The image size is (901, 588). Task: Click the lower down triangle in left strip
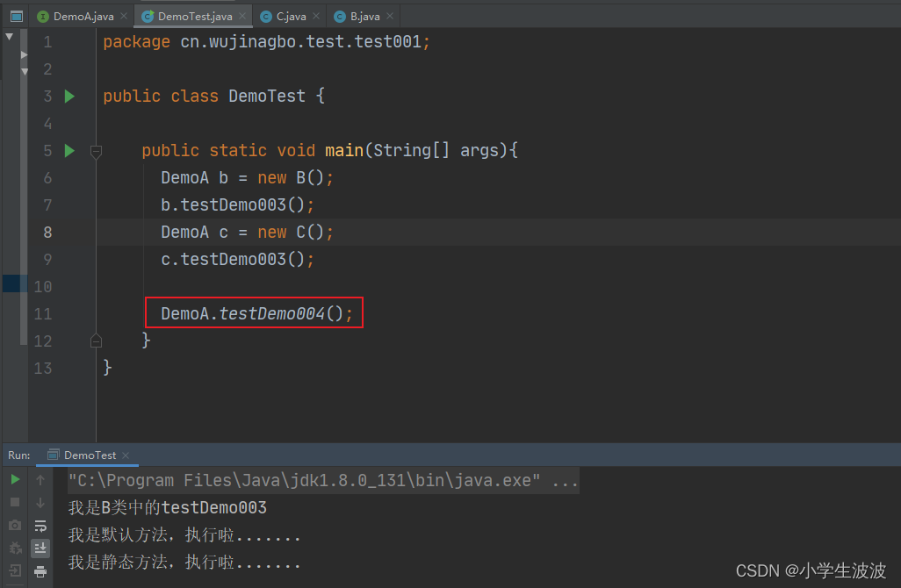tap(24, 72)
